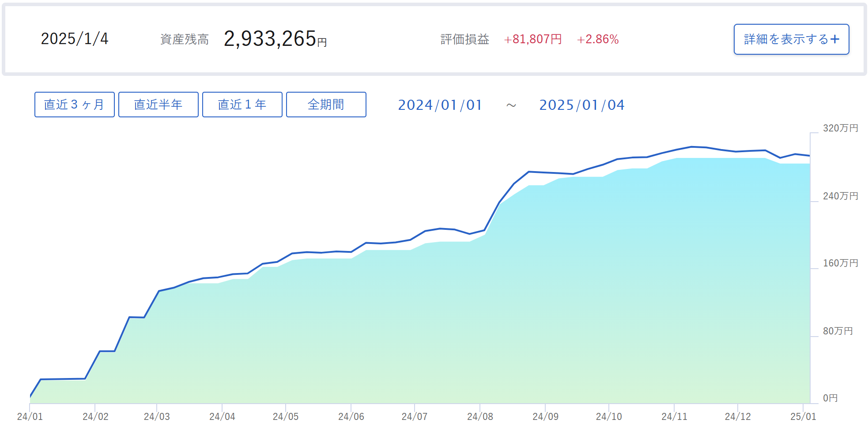The height and width of the screenshot is (427, 868).
Task: Click the 評価損益 label
Action: pyautogui.click(x=465, y=39)
